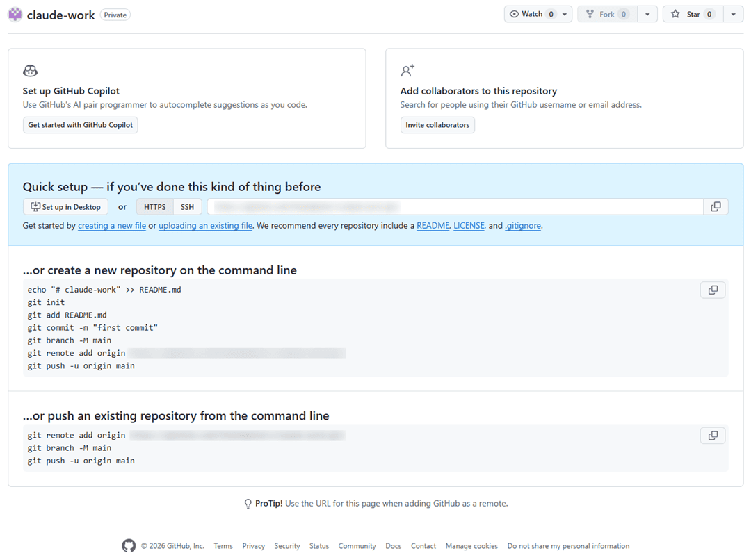Viewport: 751px width, 560px height.
Task: Click '…or push an existing repository' heading
Action: click(x=176, y=416)
